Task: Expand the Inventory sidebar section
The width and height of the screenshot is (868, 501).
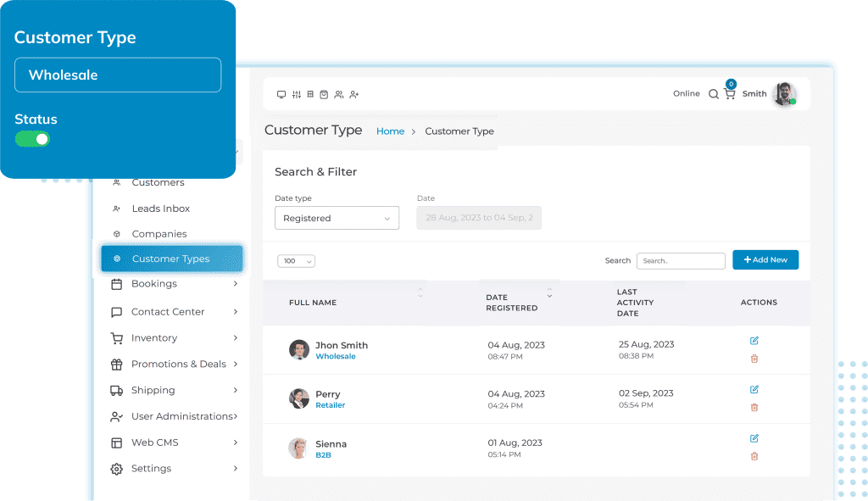Action: (x=156, y=337)
